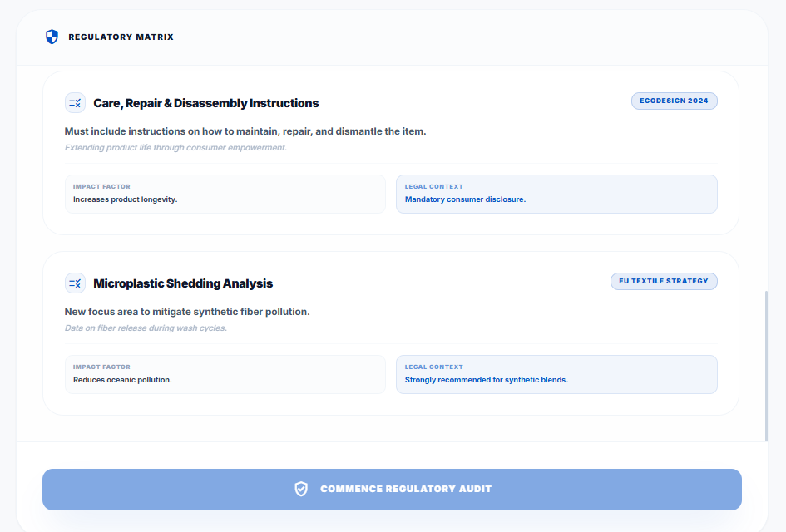
Task: Click the 'Mandatory consumer disclosure' legal context box
Action: [556, 194]
